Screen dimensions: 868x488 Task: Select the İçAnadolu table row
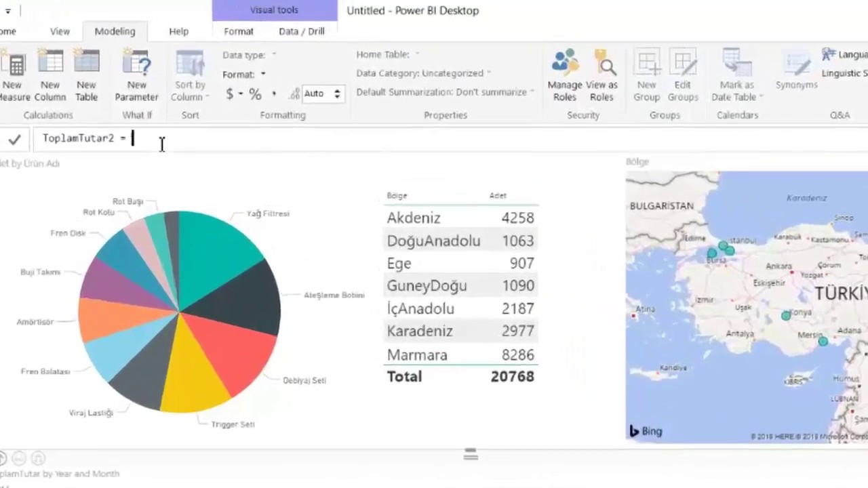[460, 308]
